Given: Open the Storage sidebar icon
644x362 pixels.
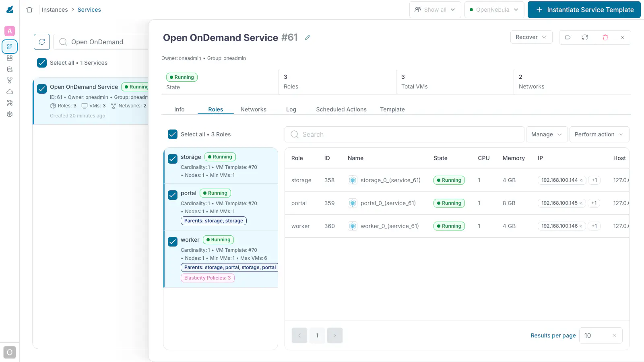Looking at the screenshot, I should pyautogui.click(x=10, y=69).
